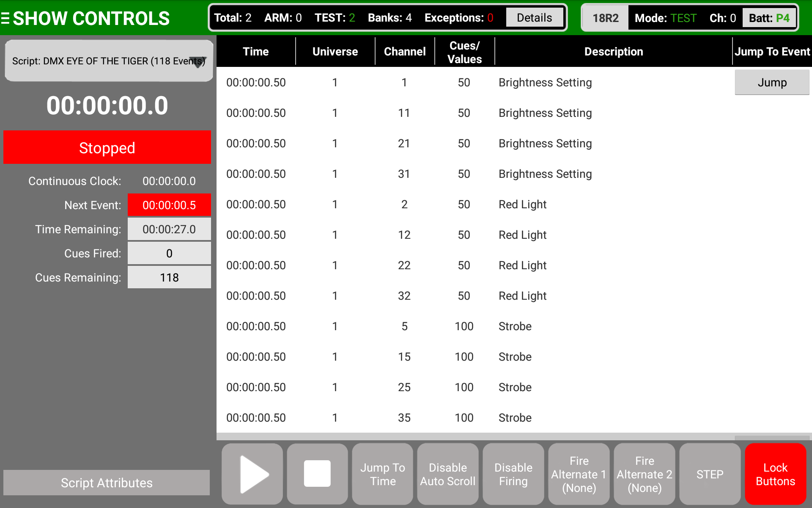Click the Banks: 4 counter
This screenshot has width=812, height=508.
tap(390, 18)
